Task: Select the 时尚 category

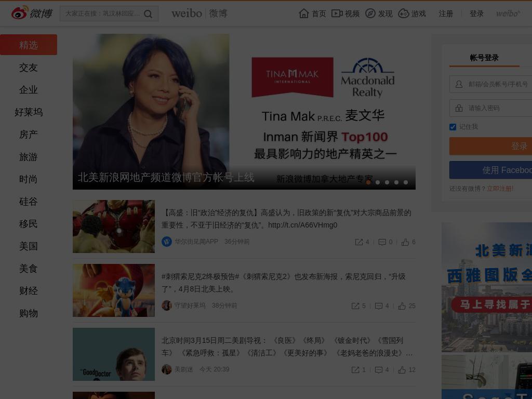Action: 29,179
